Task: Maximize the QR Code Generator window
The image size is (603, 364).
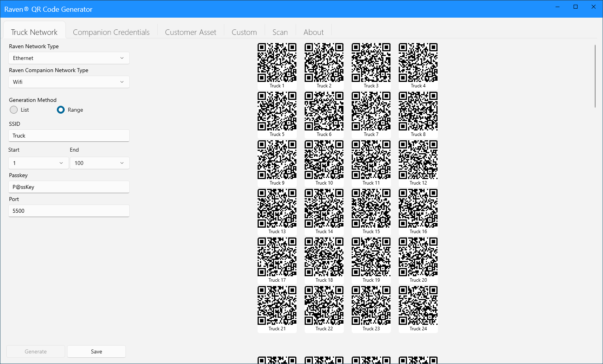Action: (x=576, y=7)
